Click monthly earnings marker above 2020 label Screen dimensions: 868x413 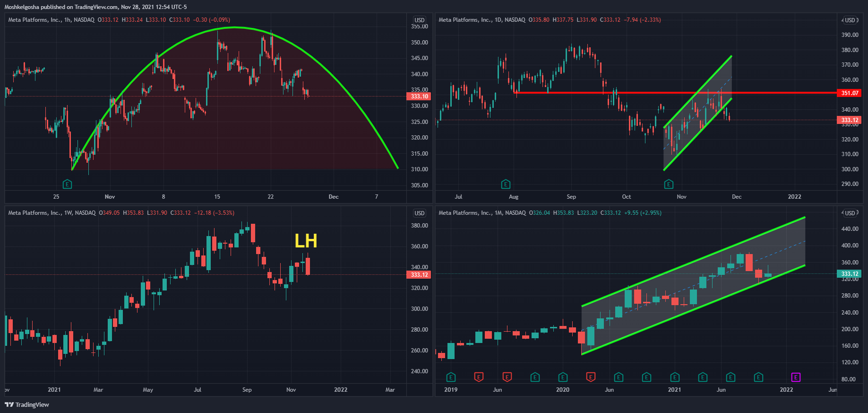point(563,377)
